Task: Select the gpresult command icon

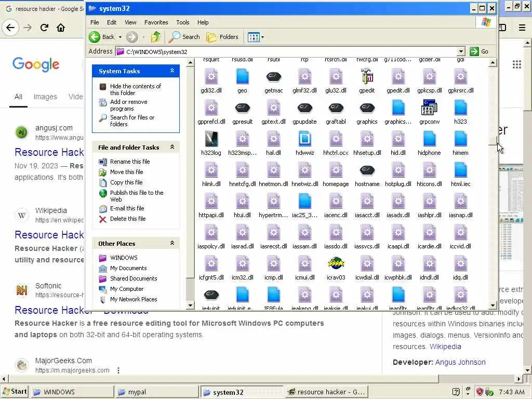Action: pos(242,108)
